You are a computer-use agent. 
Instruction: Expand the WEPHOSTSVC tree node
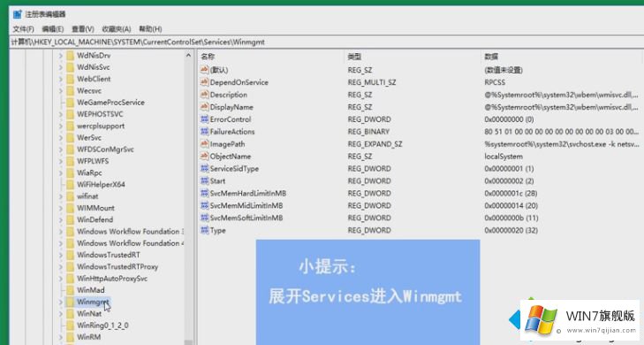(x=60, y=114)
